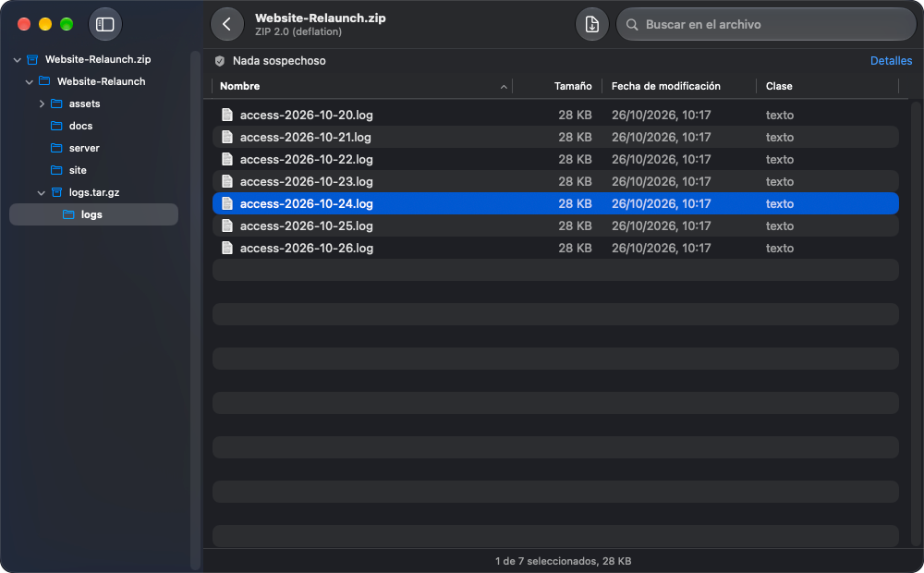
Task: Collapse the Website-Relaunch folder node
Action: [x=29, y=82]
